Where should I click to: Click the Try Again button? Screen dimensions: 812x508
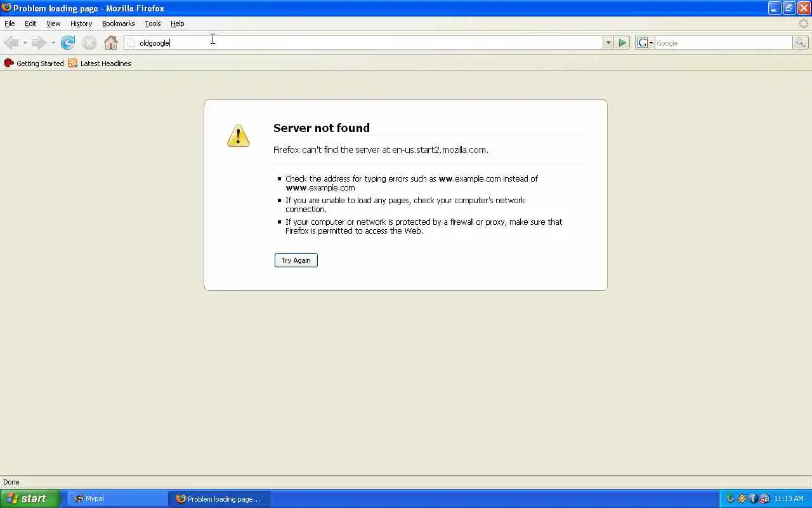(296, 260)
